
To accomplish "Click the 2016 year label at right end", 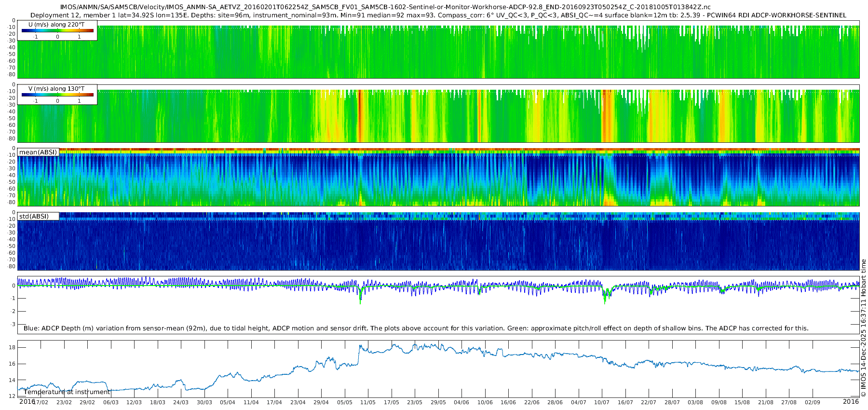I will (x=851, y=402).
